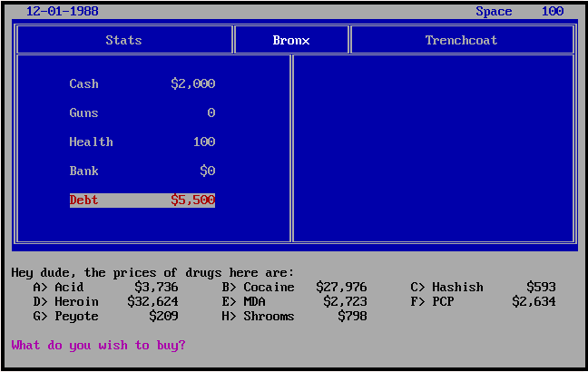This screenshot has width=588, height=372.
Task: Click the Health stat value
Action: point(203,142)
